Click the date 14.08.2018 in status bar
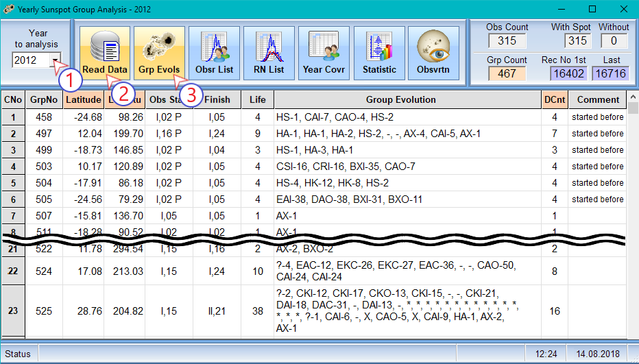The image size is (639, 364). coord(598,354)
